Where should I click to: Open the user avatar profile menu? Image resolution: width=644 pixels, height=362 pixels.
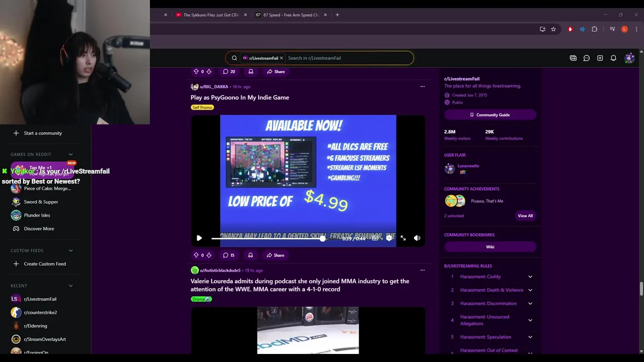pos(629,58)
